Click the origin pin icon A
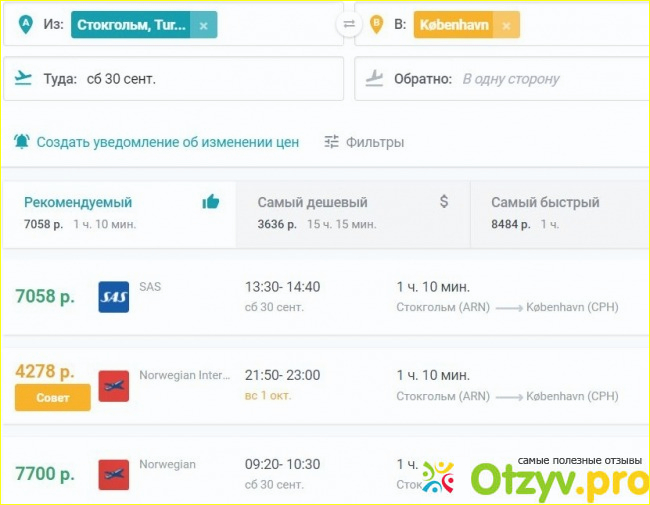 pos(24,24)
